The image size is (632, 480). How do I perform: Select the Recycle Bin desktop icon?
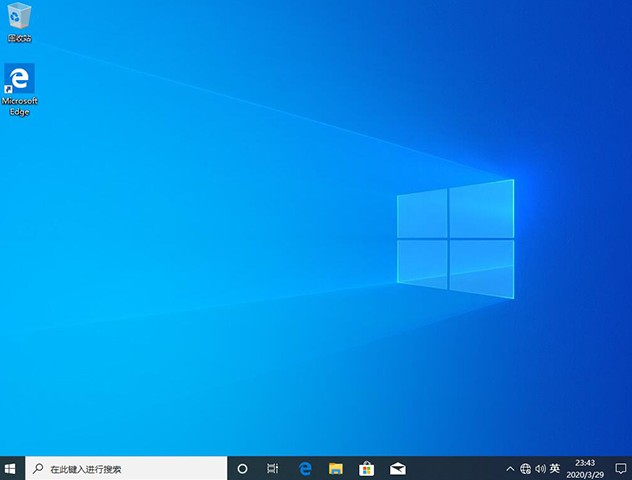coord(19,22)
